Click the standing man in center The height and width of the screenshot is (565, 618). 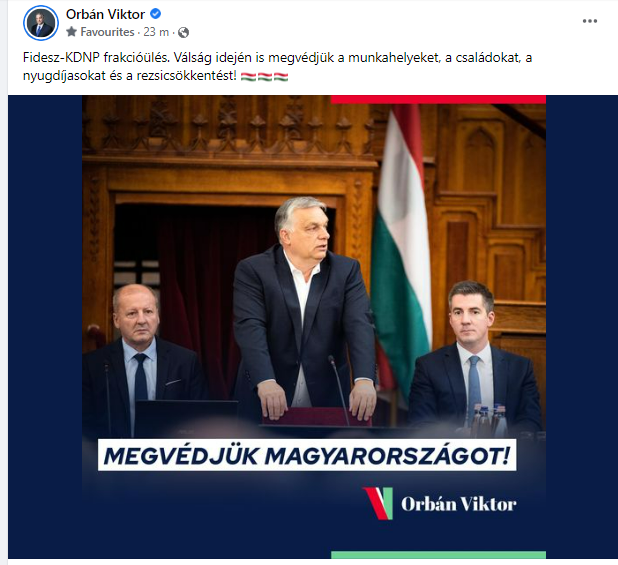(303, 307)
